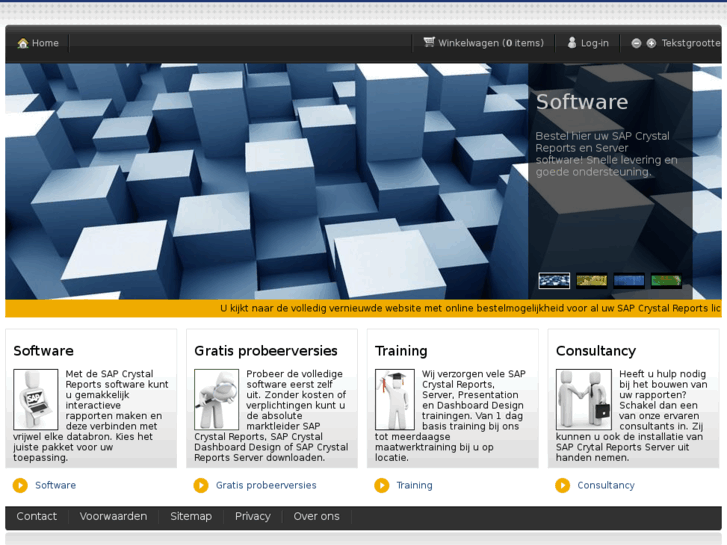Click the yellow news ticker text
Image resolution: width=727 pixels, height=545 pixels.
click(470, 308)
